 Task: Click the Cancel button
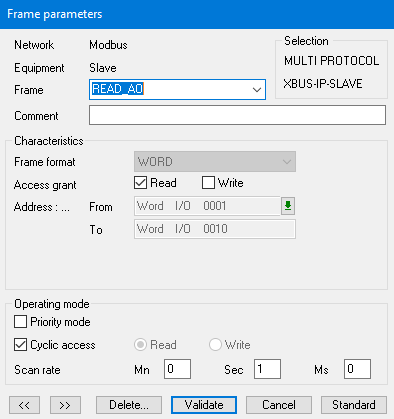tap(279, 405)
